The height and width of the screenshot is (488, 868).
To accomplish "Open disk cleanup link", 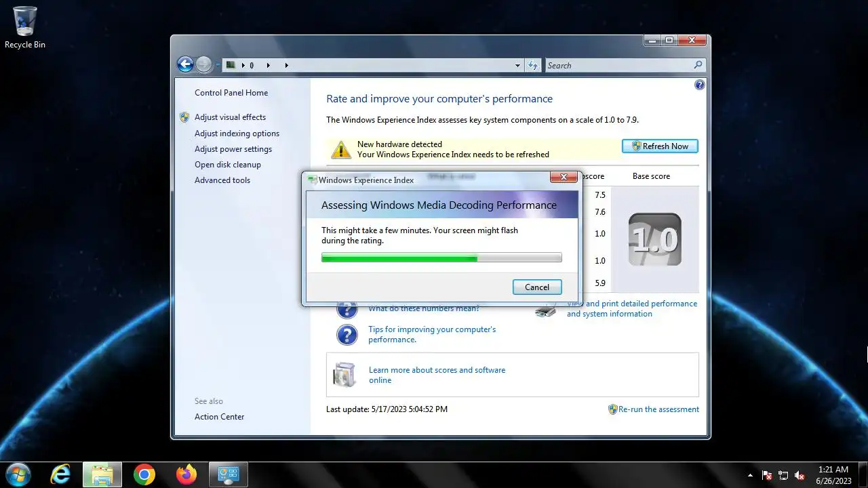I will tap(228, 165).
